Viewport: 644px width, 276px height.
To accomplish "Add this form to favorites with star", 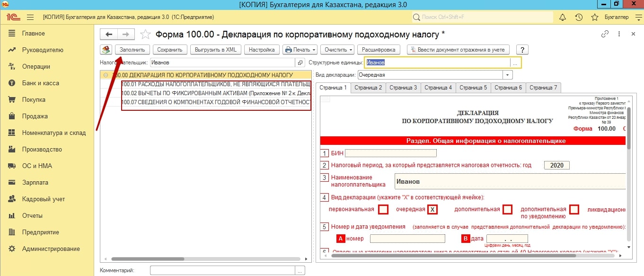I will point(146,34).
